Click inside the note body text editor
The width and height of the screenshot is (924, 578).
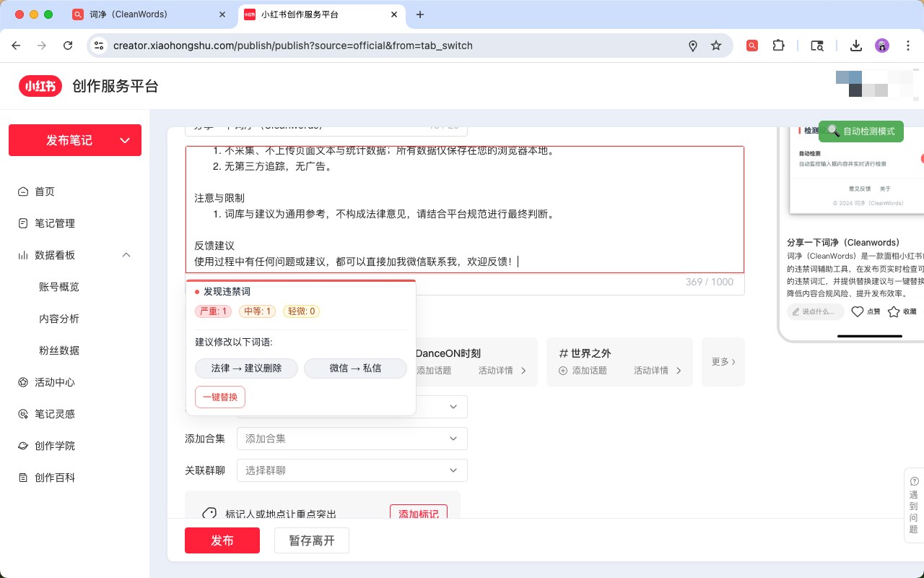tap(465, 210)
